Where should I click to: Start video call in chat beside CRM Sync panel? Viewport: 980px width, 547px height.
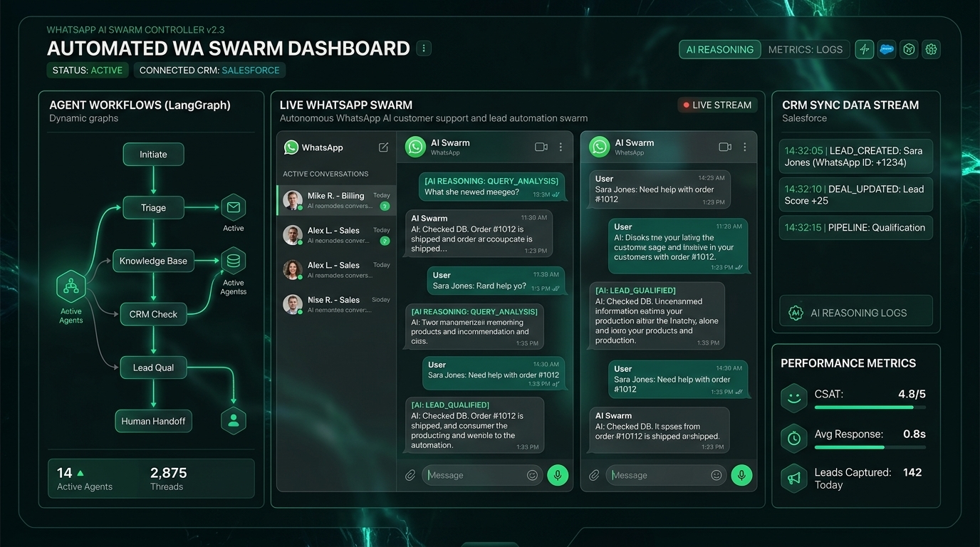pyautogui.click(x=725, y=147)
